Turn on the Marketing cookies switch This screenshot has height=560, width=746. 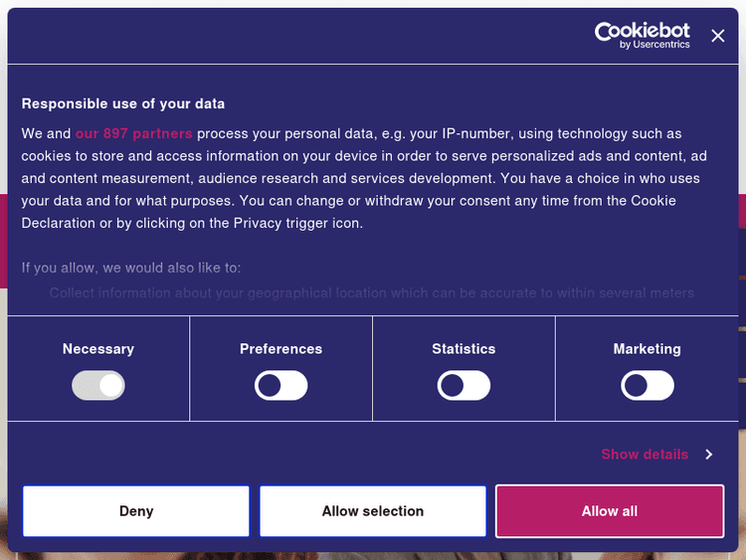[648, 386]
